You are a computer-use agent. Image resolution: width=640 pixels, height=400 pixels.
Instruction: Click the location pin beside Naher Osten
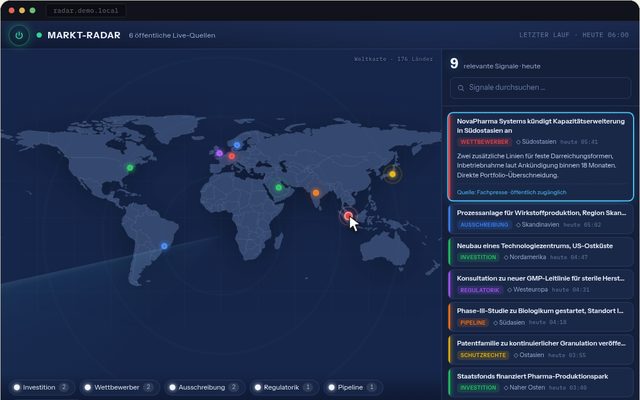point(506,388)
